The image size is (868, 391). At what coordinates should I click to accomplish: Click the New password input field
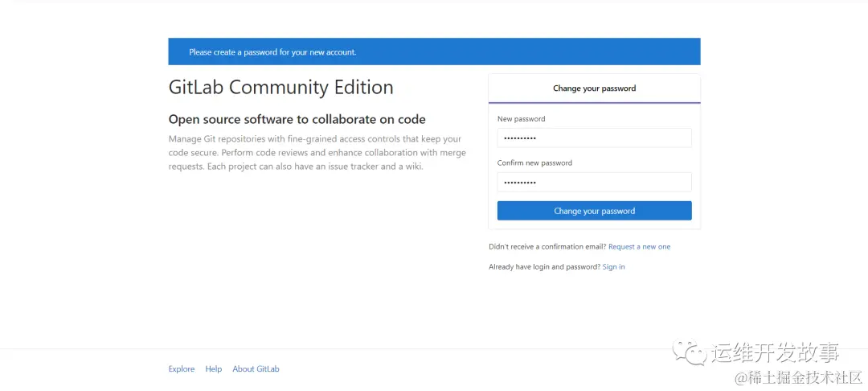tap(594, 138)
